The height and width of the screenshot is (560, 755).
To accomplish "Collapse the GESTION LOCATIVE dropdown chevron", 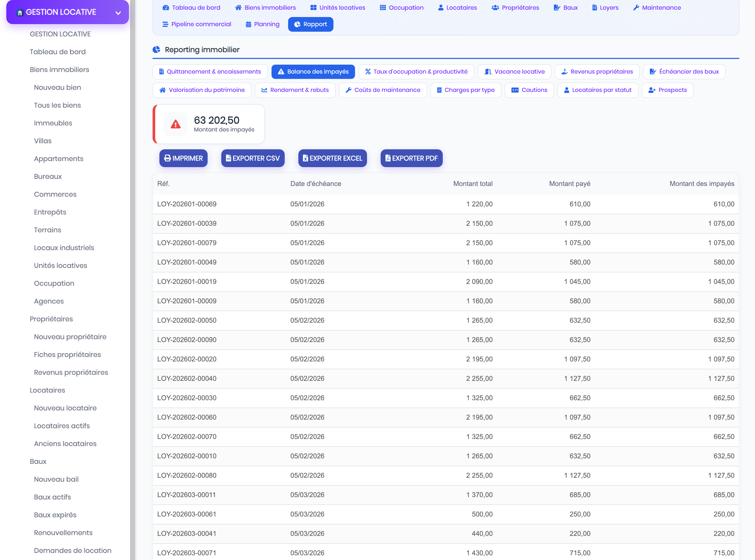I will tap(118, 13).
